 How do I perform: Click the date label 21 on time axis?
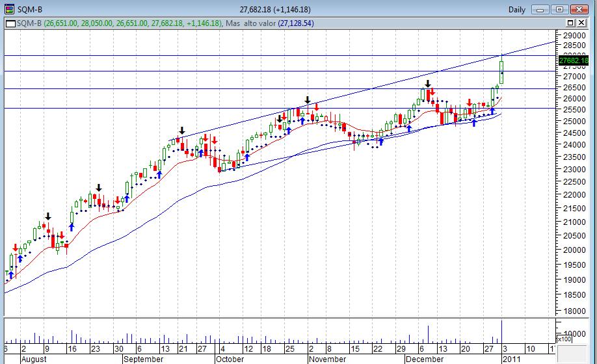tap(183, 349)
